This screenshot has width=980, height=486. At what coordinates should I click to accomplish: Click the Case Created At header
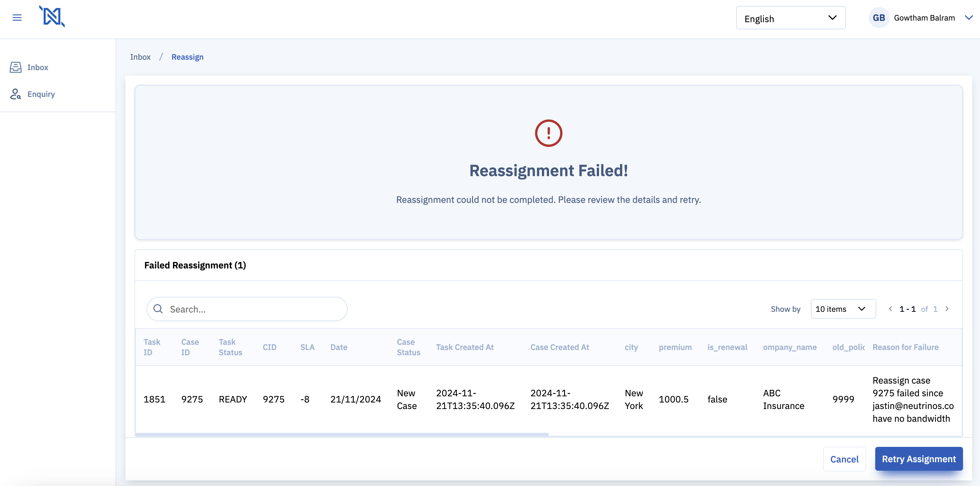tap(560, 347)
